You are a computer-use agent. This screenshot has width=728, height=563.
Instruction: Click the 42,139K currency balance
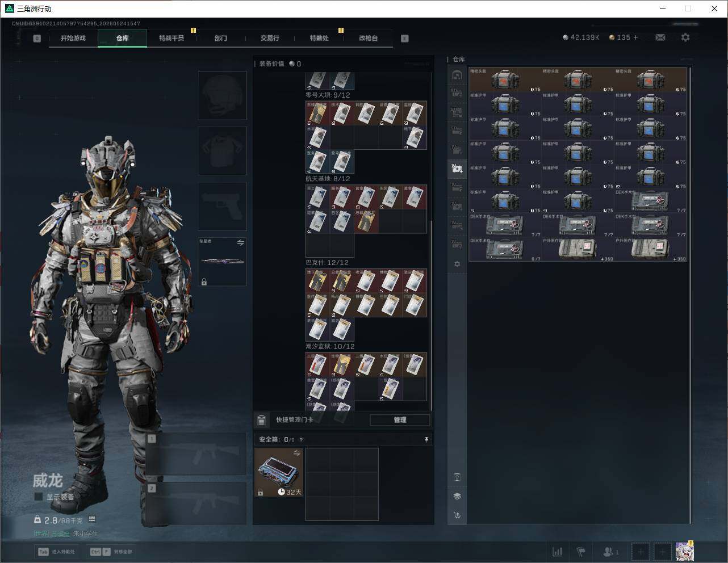coord(581,37)
